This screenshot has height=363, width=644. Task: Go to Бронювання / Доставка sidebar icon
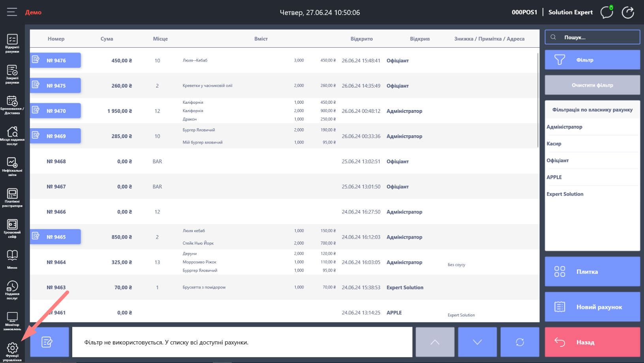[x=12, y=105]
